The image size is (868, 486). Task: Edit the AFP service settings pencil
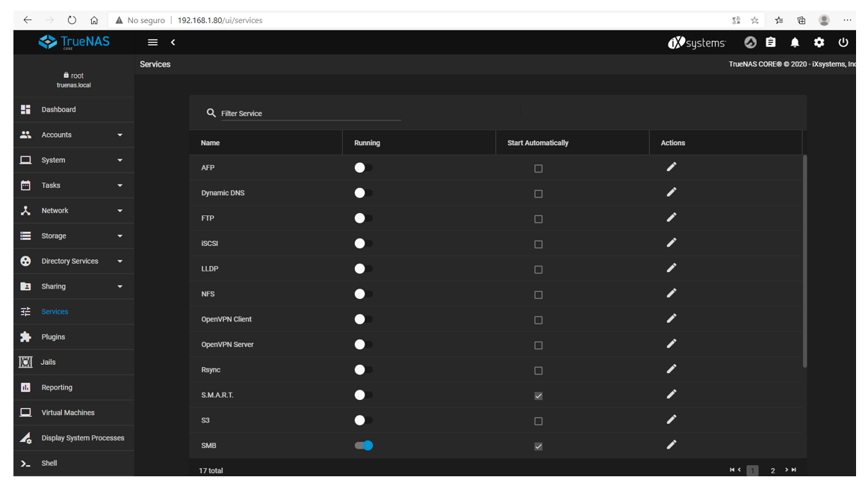671,167
